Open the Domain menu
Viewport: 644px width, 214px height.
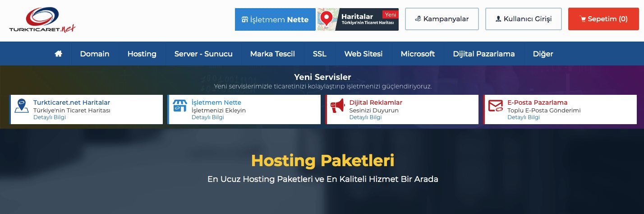[95, 54]
